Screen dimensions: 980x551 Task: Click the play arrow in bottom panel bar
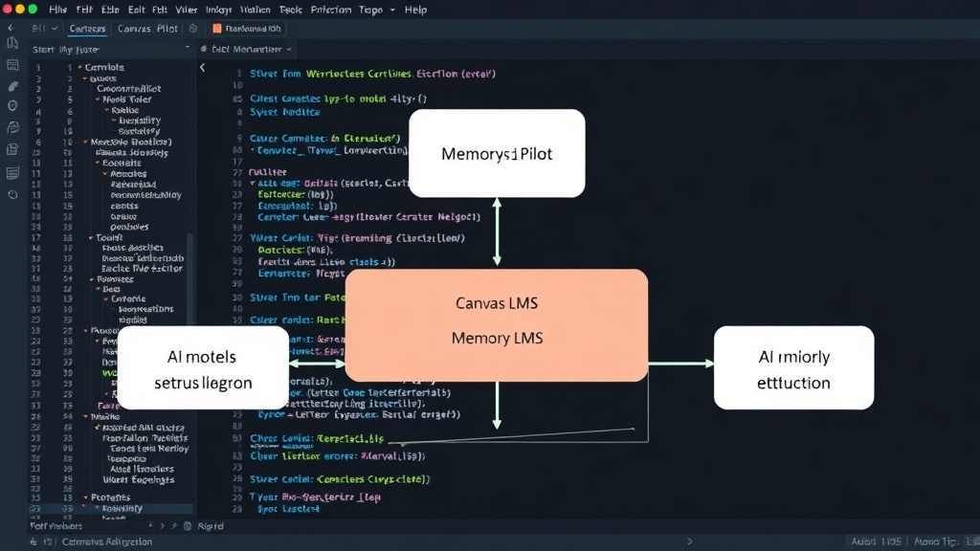point(150,526)
